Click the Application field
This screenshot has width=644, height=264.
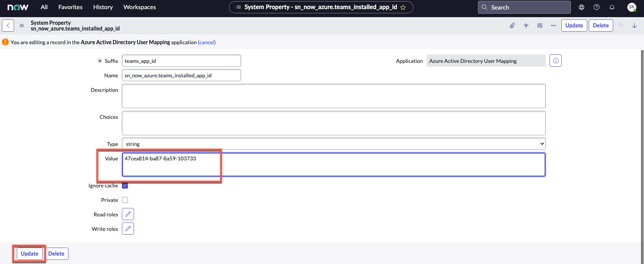[x=486, y=61]
